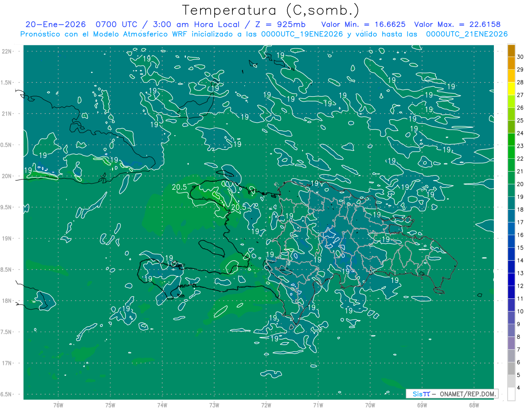This screenshot has width=532, height=411.
Task: Click the dark orange swatch above 30
Action: [x=511, y=51]
